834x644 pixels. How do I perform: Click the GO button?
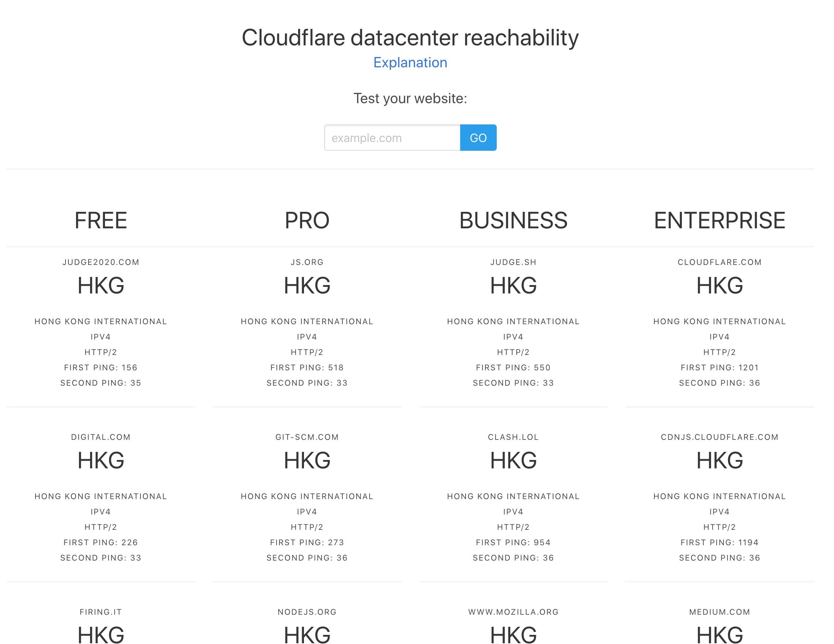(x=478, y=138)
